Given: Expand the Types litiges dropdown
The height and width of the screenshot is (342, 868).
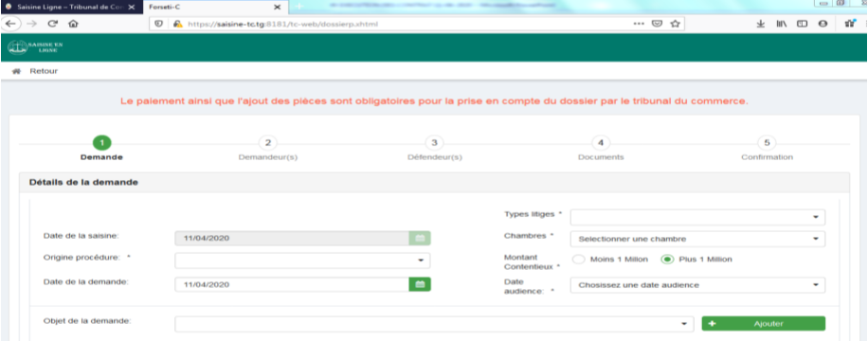Looking at the screenshot, I should [x=697, y=217].
